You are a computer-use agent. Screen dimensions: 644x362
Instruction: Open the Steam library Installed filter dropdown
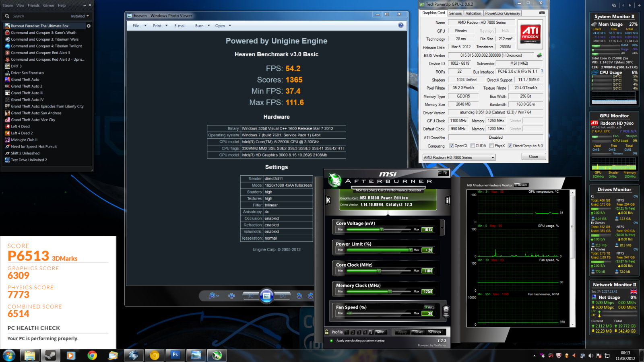click(80, 16)
